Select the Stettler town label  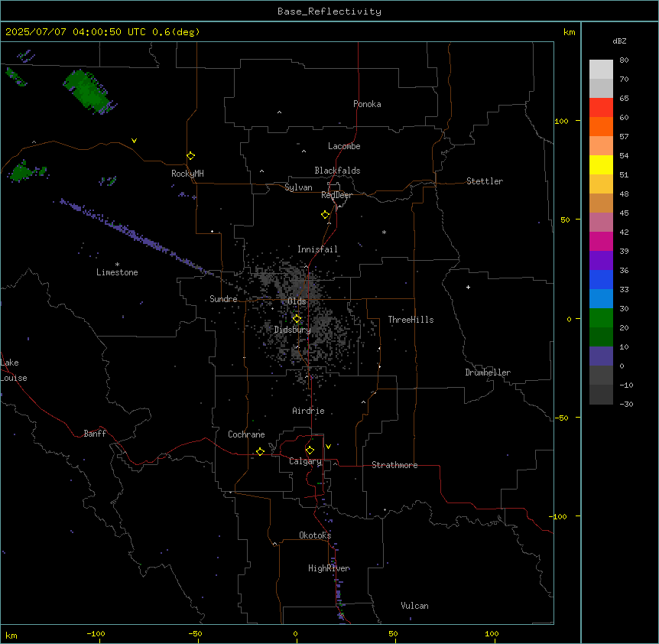tap(485, 181)
